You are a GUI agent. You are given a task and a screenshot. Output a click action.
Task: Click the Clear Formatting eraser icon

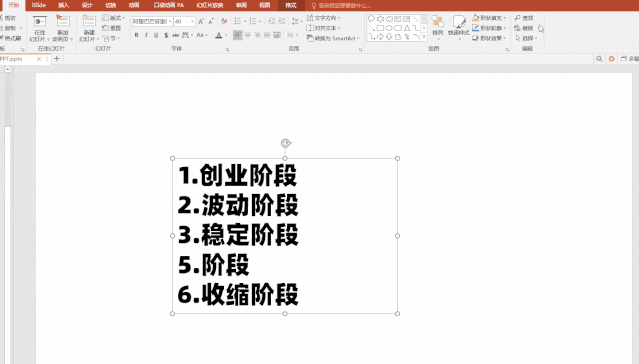coord(224,21)
